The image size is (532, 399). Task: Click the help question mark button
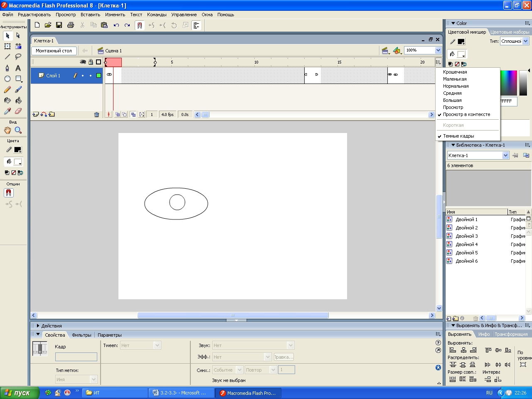(x=438, y=343)
